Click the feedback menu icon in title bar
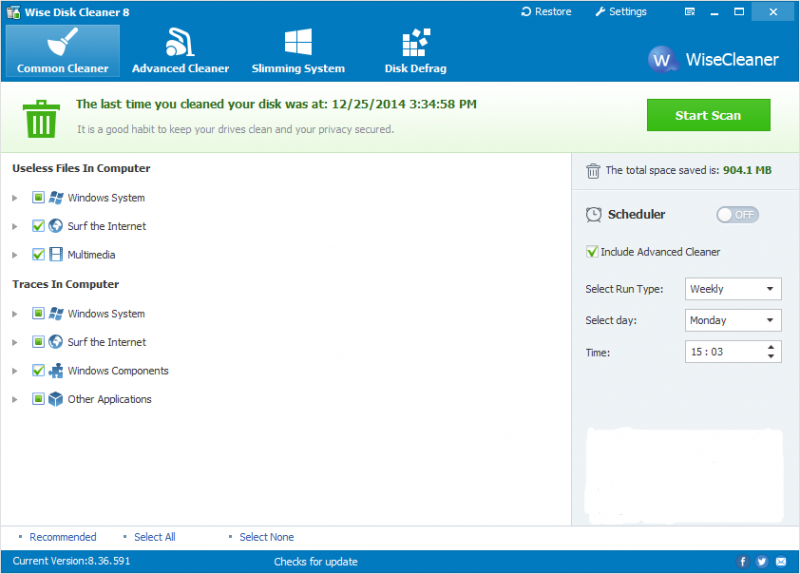 [x=690, y=12]
